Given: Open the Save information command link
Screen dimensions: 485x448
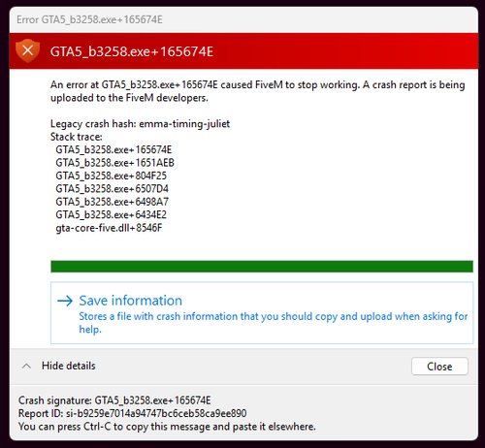Looking at the screenshot, I should pos(262,313).
